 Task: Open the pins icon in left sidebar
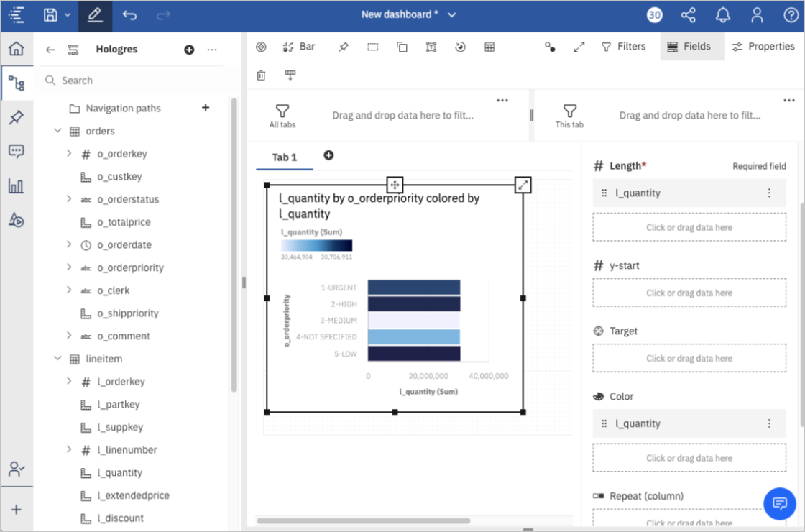(17, 118)
